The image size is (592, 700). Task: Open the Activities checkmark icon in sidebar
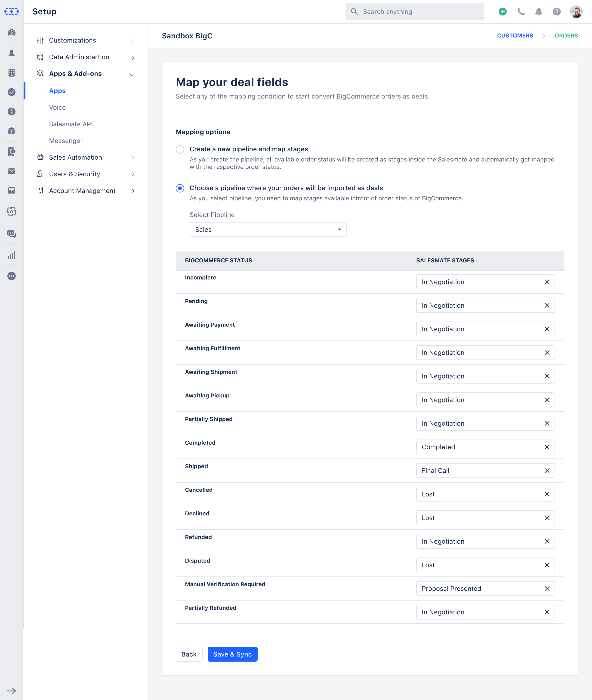(x=11, y=92)
